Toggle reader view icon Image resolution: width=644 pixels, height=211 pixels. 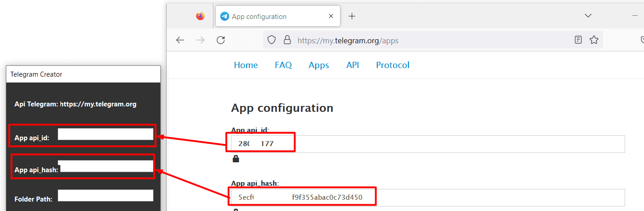[x=578, y=40]
